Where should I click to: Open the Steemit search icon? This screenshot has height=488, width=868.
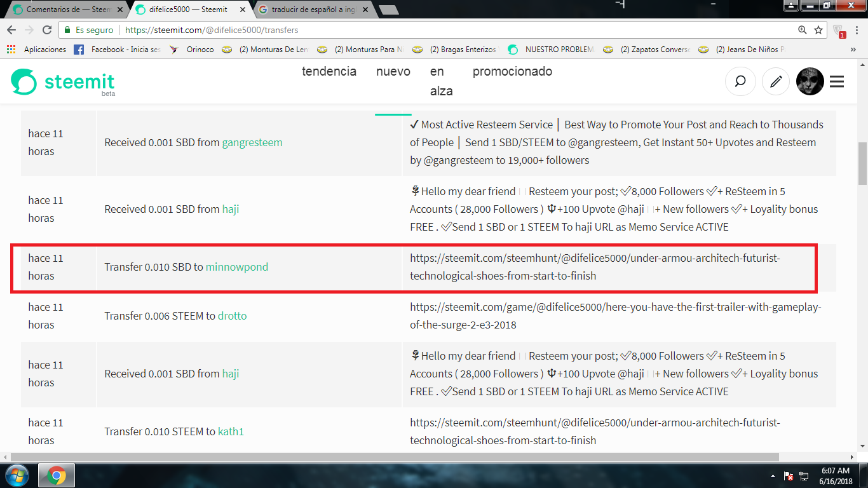[x=740, y=82]
